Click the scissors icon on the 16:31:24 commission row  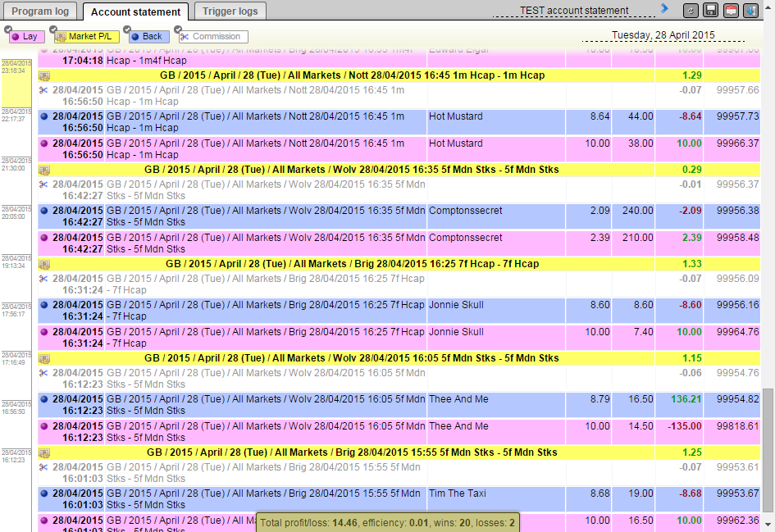point(43,279)
